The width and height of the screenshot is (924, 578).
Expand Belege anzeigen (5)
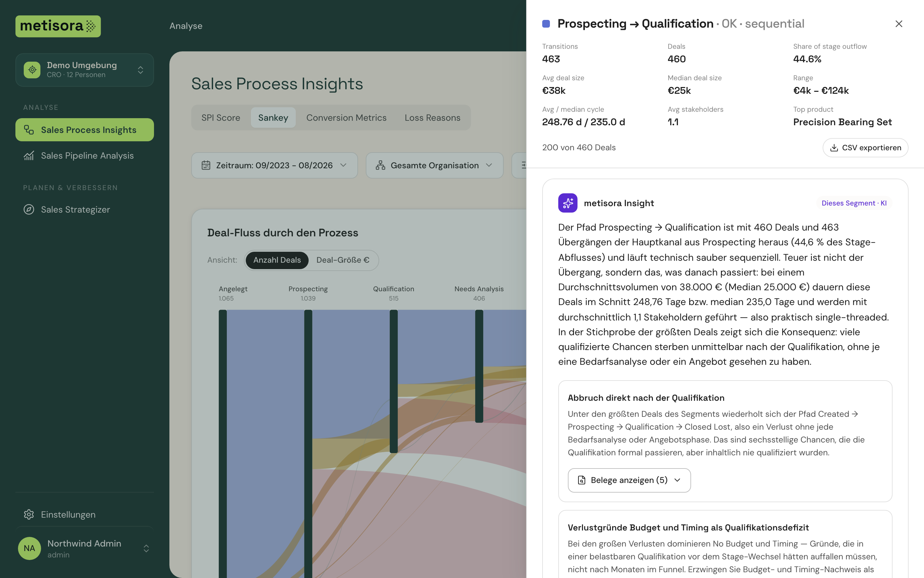(629, 480)
